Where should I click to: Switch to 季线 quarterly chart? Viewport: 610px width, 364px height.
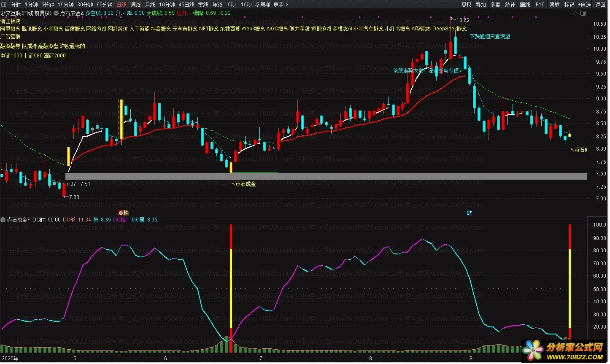coord(203,5)
